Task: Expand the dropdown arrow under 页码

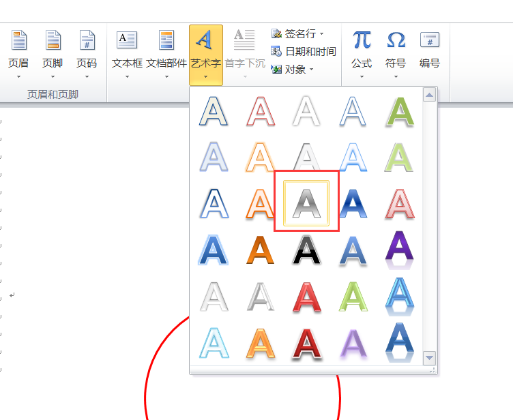Action: [x=87, y=76]
